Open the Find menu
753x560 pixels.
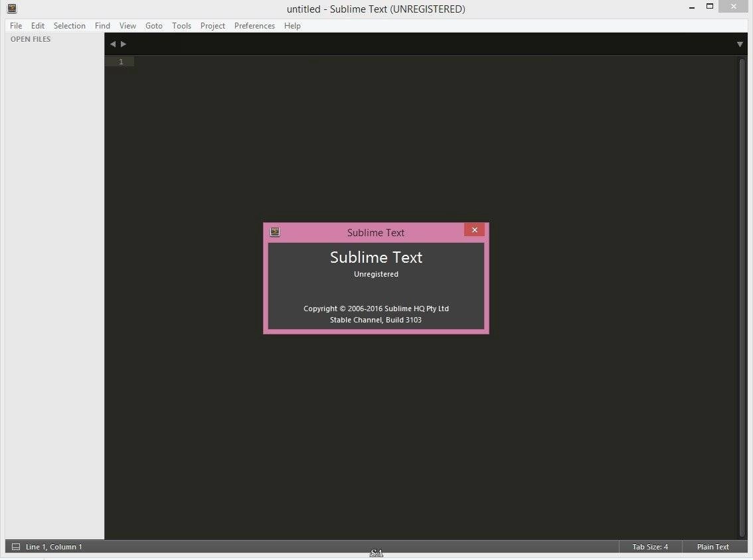[102, 26]
